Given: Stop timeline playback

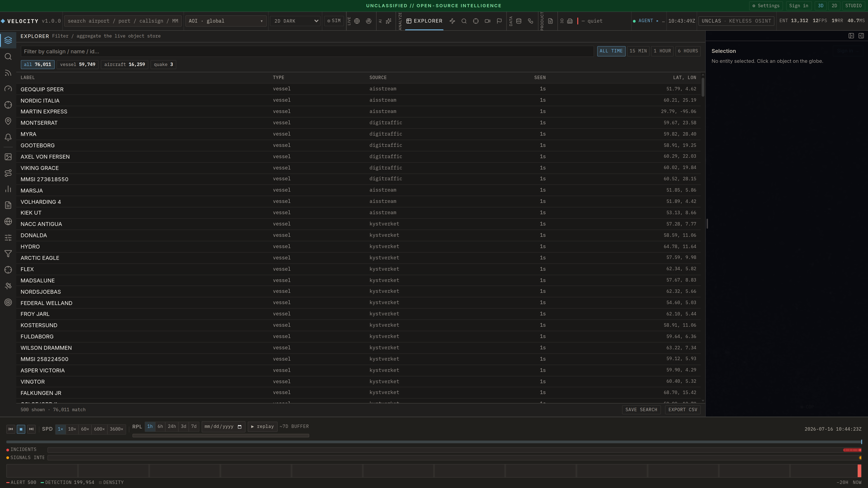Looking at the screenshot, I should point(21,429).
